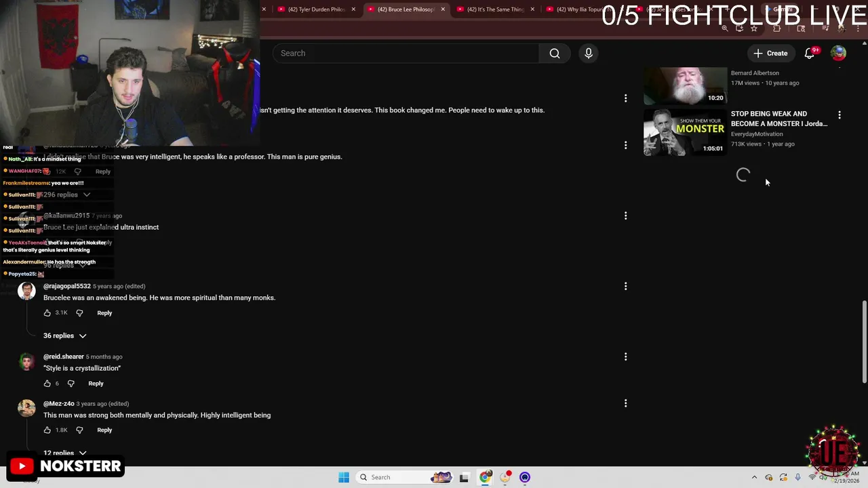The image size is (868, 488).
Task: Click the Create button
Action: point(770,54)
